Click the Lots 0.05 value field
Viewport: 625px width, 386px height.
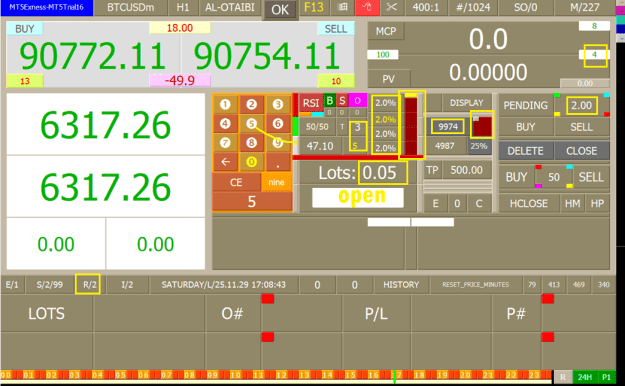tap(383, 173)
